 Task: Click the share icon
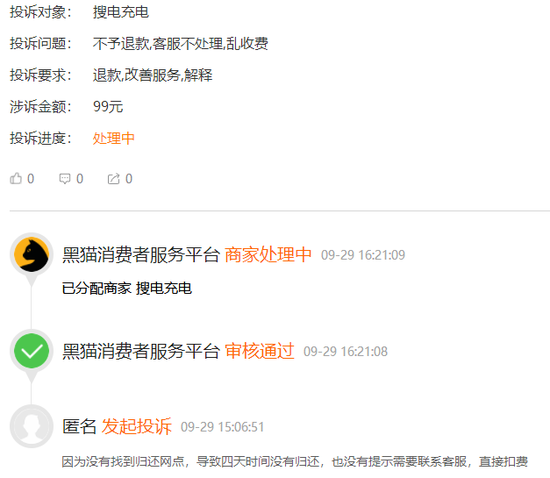tap(114, 179)
